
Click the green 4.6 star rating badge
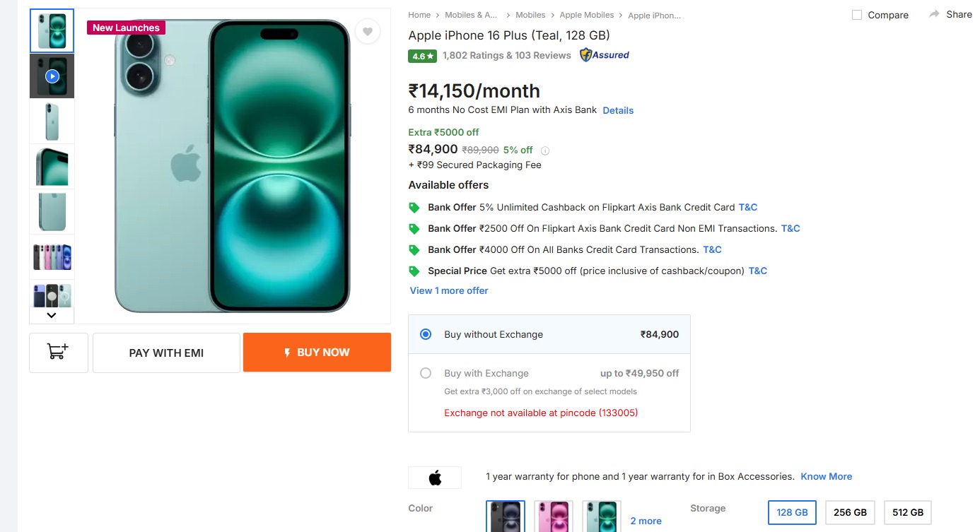pyautogui.click(x=422, y=56)
